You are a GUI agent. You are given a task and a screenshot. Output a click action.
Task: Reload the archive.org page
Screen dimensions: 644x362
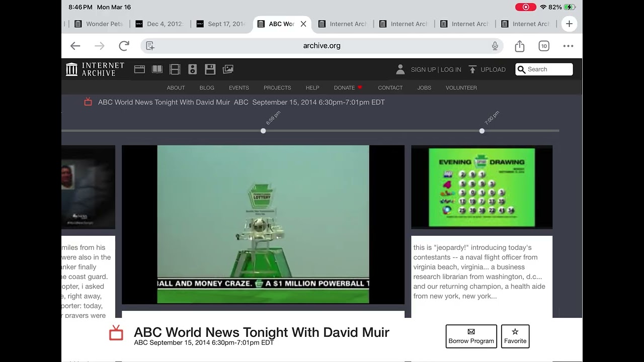tap(124, 46)
